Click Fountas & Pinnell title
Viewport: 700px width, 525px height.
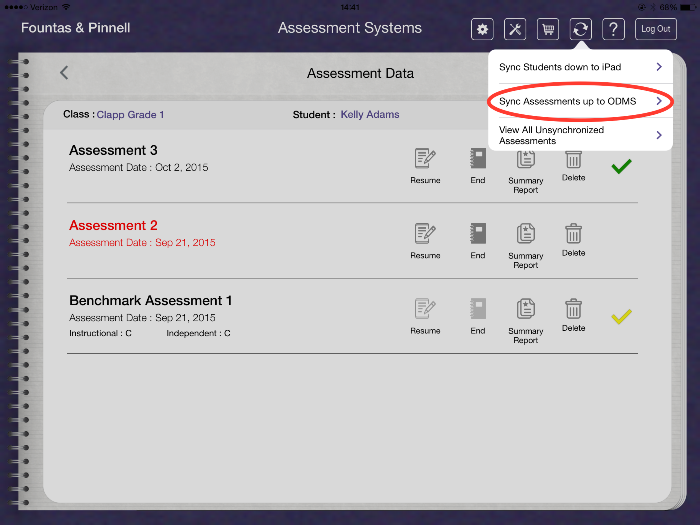click(x=76, y=28)
